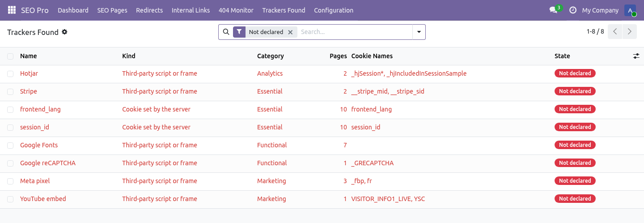This screenshot has height=223, width=644.
Task: Open the Meta pixel record
Action: pyautogui.click(x=35, y=181)
